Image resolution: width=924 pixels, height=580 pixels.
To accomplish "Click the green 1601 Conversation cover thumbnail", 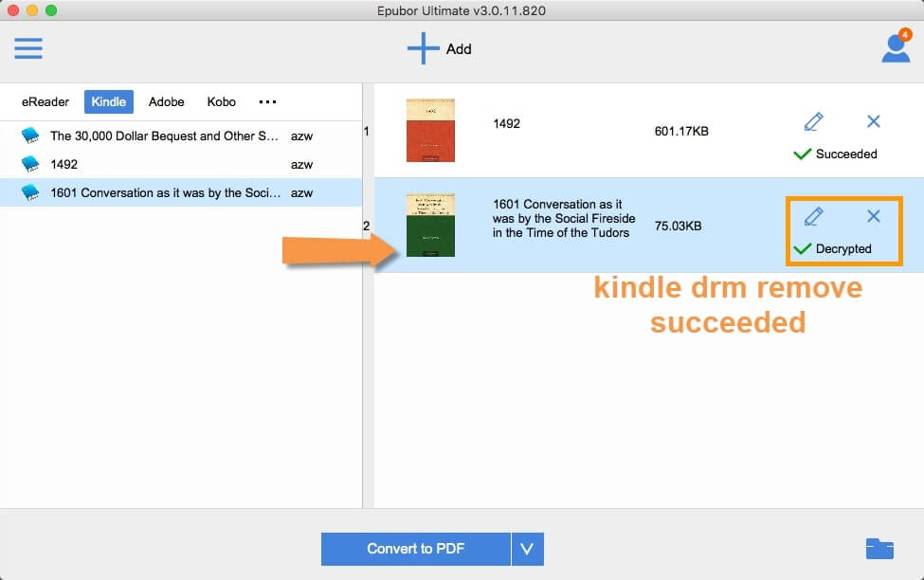I will click(431, 226).
